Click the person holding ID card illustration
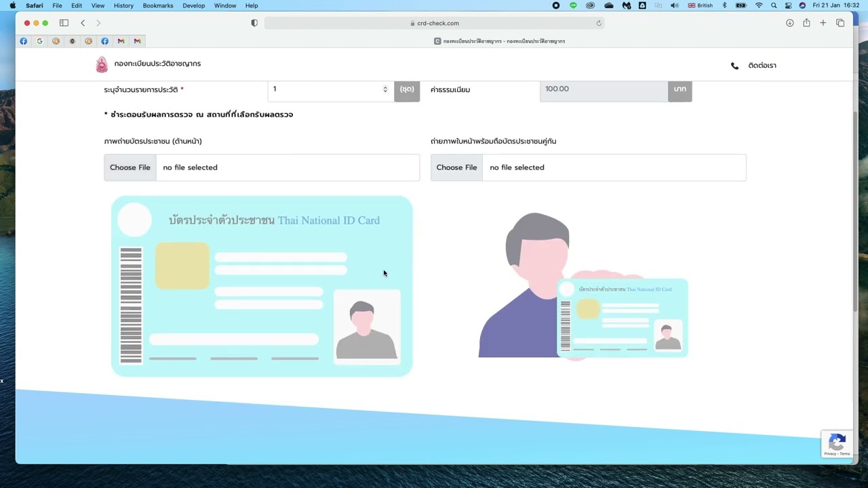Viewport: 868px width, 488px height. tap(583, 286)
